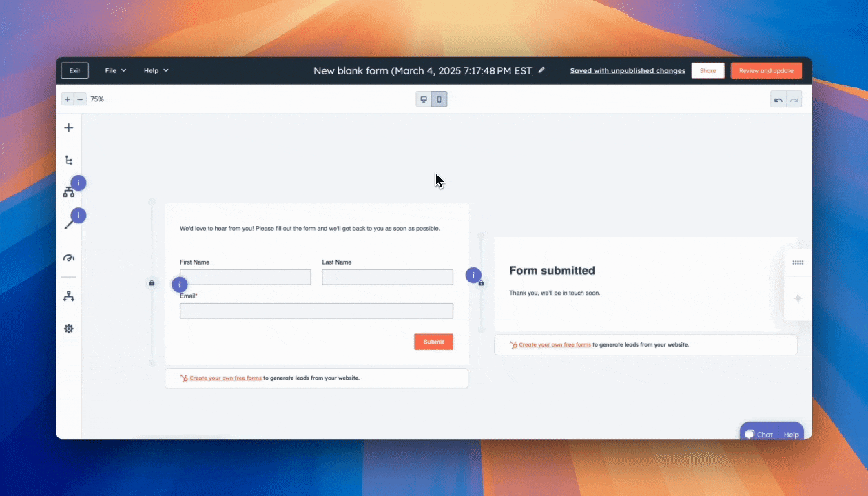Switch the preview to desktop view
Image resolution: width=868 pixels, height=496 pixels.
click(x=423, y=99)
